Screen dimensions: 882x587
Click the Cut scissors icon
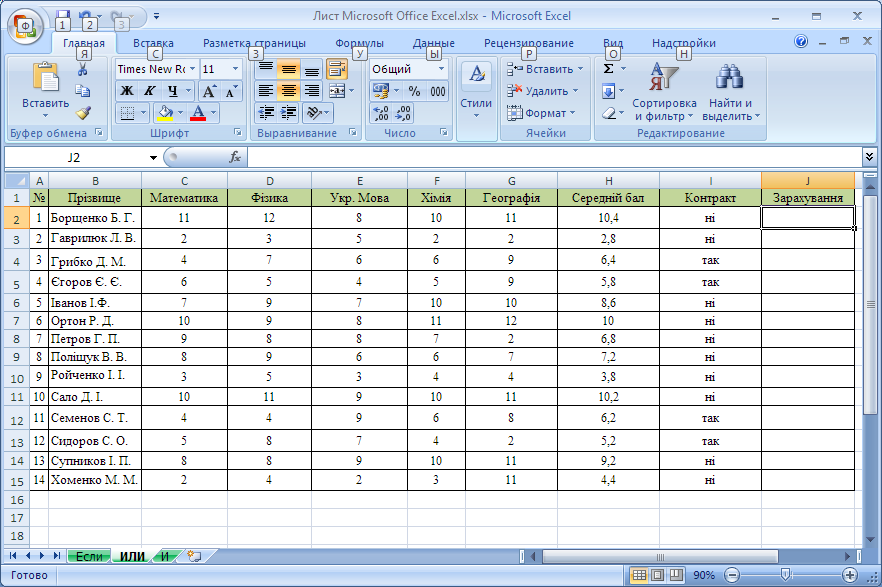pos(83,69)
